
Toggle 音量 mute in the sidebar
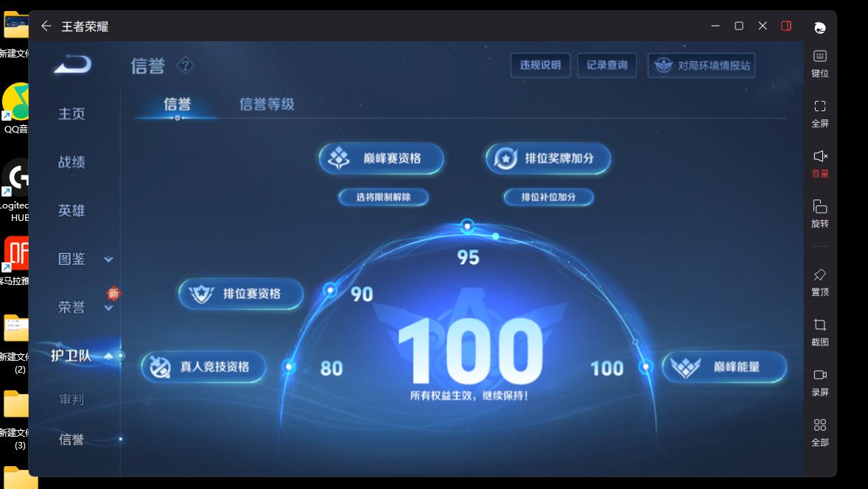coord(819,163)
